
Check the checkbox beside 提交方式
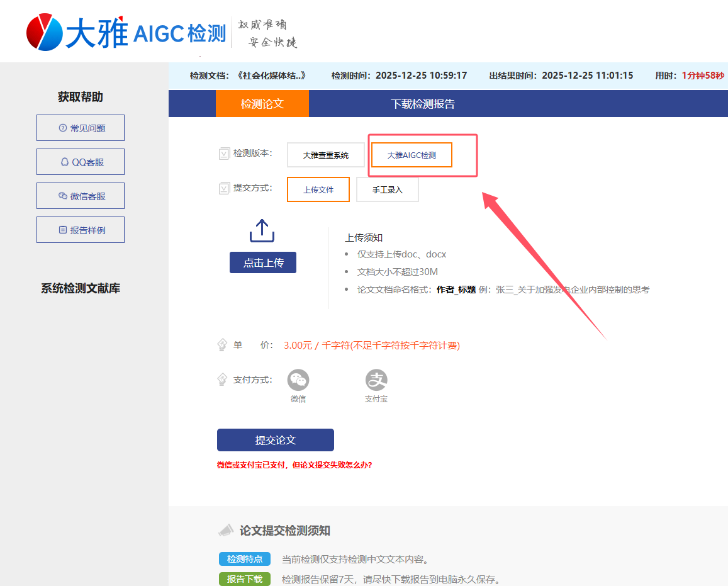(224, 188)
